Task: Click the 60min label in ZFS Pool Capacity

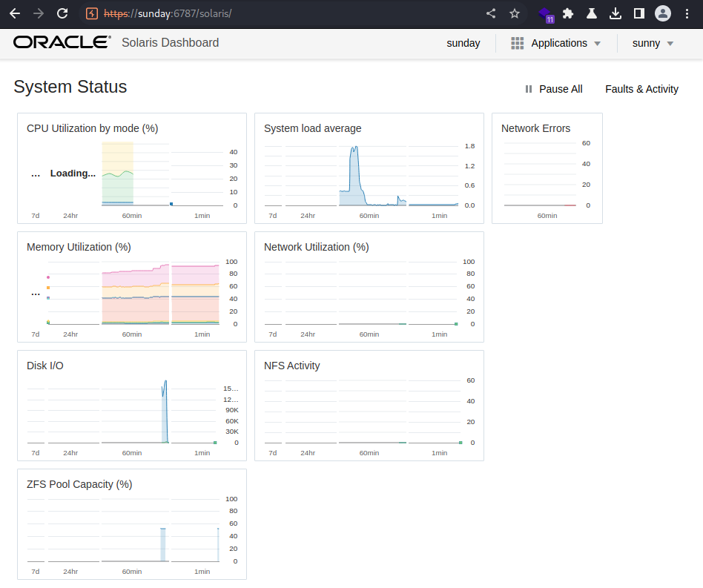Action: click(132, 572)
